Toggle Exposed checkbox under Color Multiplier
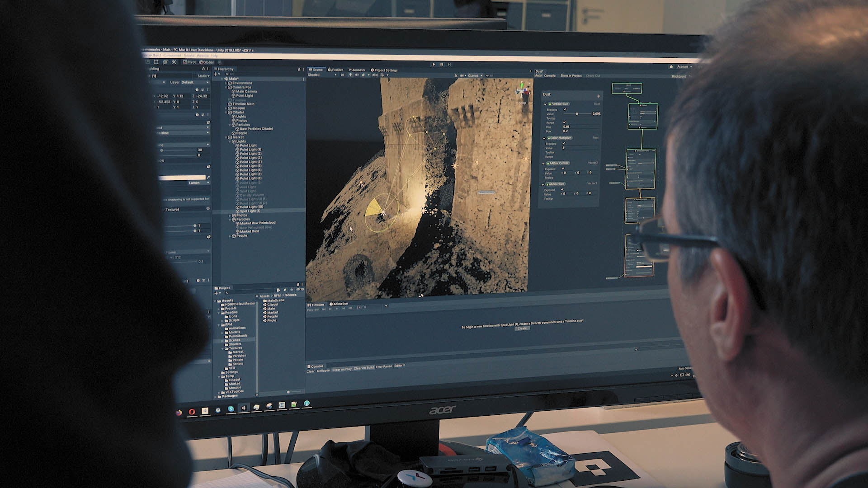Image resolution: width=868 pixels, height=488 pixels. click(x=564, y=143)
